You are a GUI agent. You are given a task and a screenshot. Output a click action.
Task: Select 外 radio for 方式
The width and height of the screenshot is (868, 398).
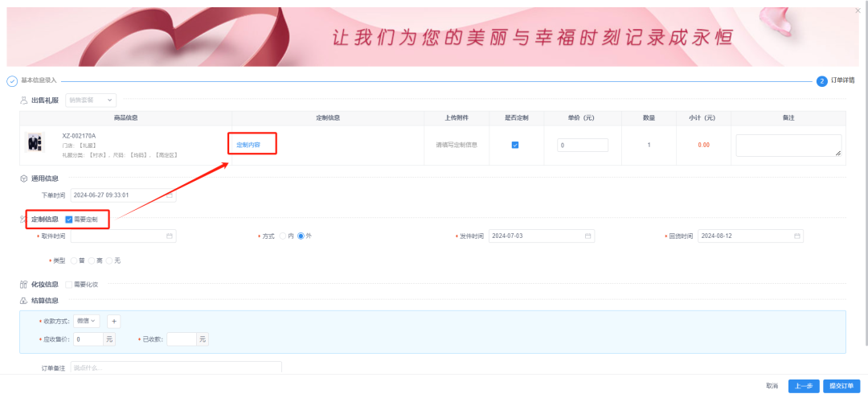click(x=301, y=236)
